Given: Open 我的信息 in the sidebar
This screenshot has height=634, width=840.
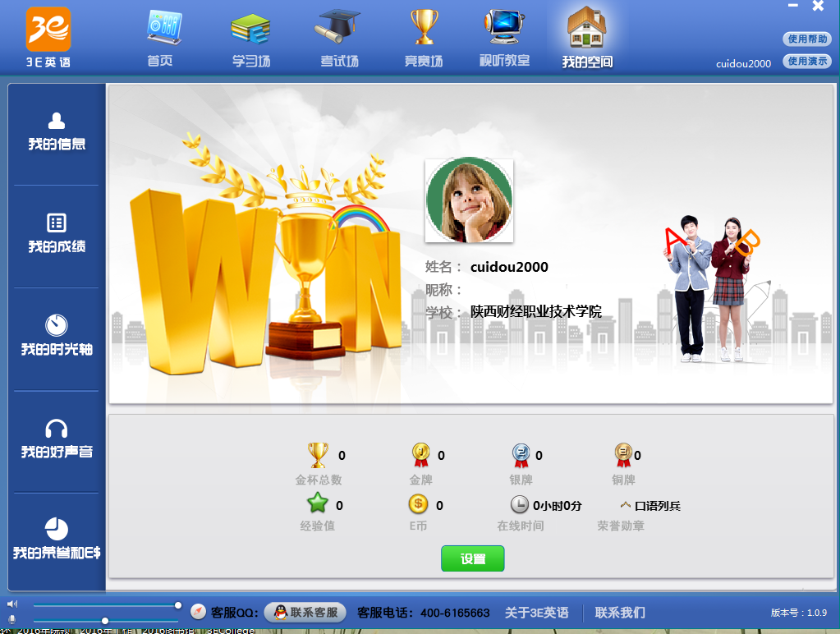Looking at the screenshot, I should [57, 133].
